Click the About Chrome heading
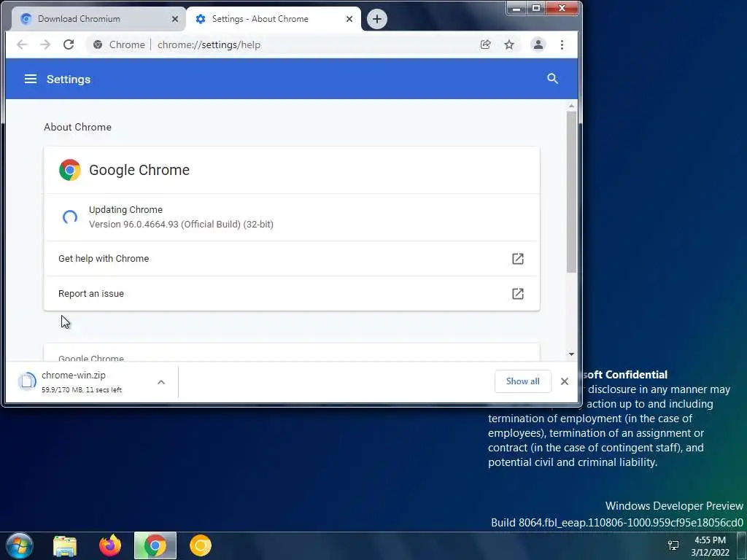747x560 pixels. coord(77,127)
